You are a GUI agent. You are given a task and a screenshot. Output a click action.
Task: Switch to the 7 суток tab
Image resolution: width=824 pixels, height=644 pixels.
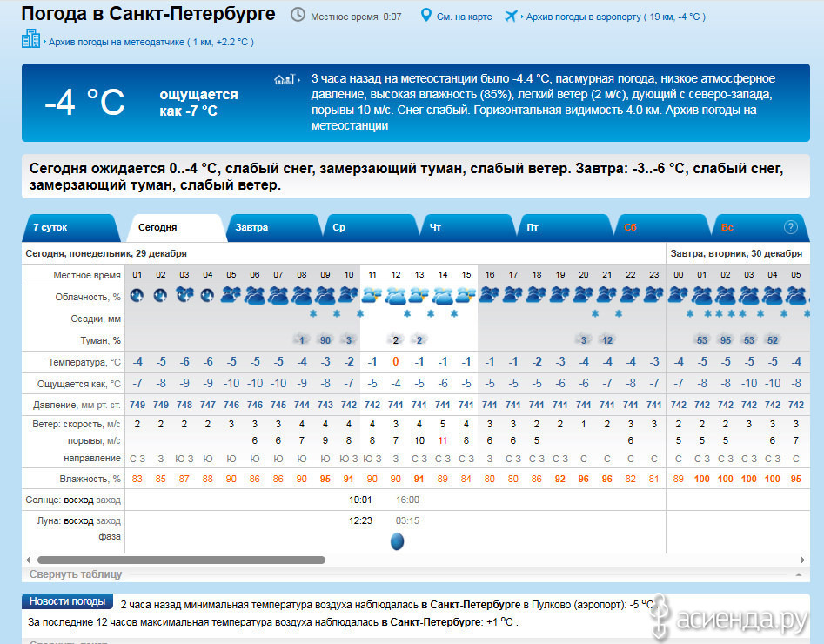50,227
